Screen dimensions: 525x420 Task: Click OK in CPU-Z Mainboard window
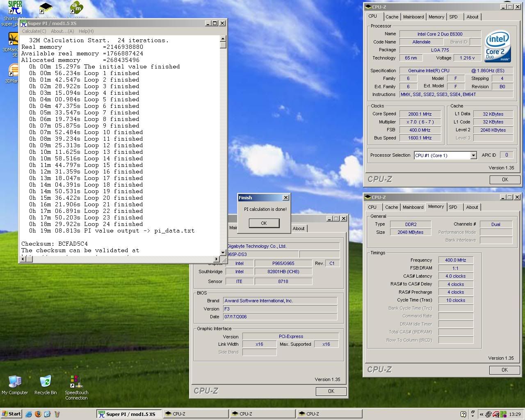point(331,391)
